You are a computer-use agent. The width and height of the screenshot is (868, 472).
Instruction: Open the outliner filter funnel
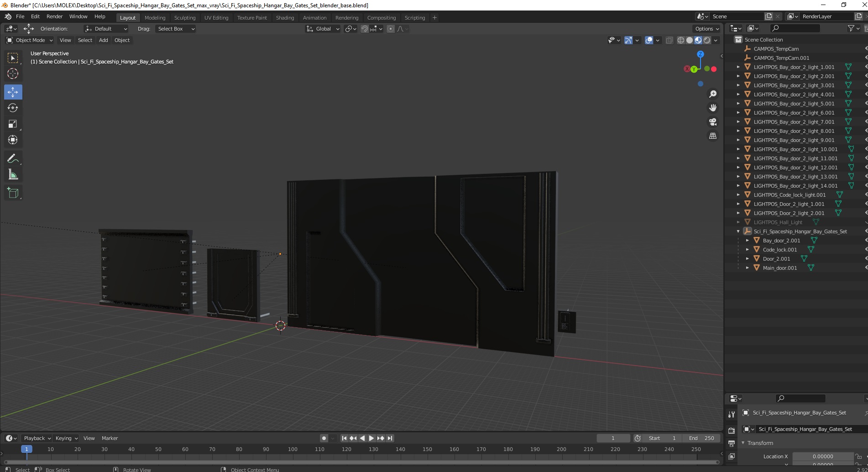point(851,28)
